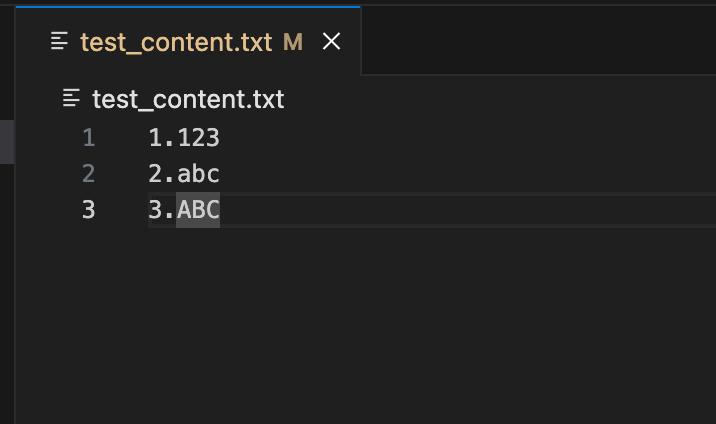The width and height of the screenshot is (716, 424).
Task: Click line number 1 in gutter
Action: pyautogui.click(x=89, y=137)
